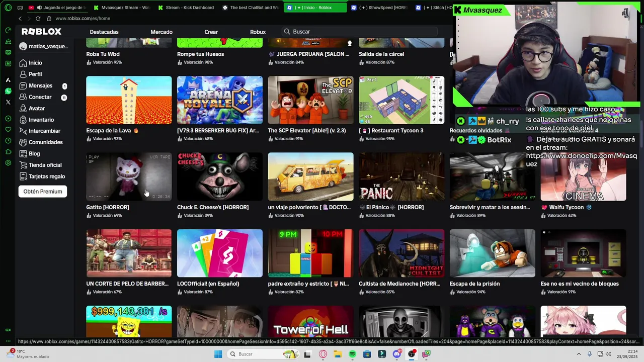Open the Arena Royale game thumbnail
This screenshot has height=362, width=644.
pyautogui.click(x=220, y=100)
